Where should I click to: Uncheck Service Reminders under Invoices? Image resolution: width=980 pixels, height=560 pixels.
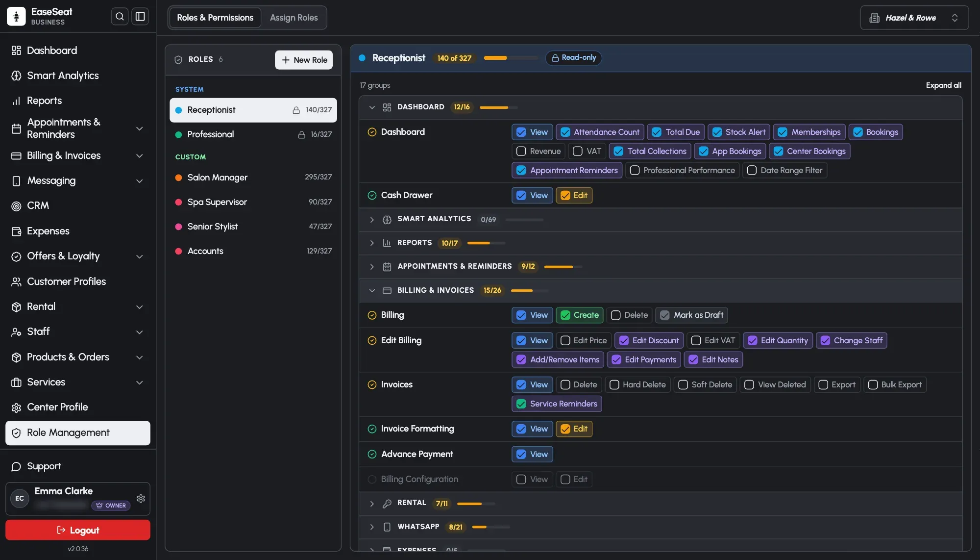(x=521, y=404)
